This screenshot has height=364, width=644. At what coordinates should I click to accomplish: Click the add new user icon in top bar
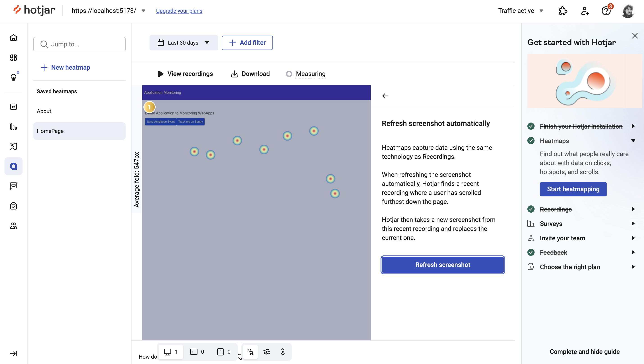click(585, 11)
